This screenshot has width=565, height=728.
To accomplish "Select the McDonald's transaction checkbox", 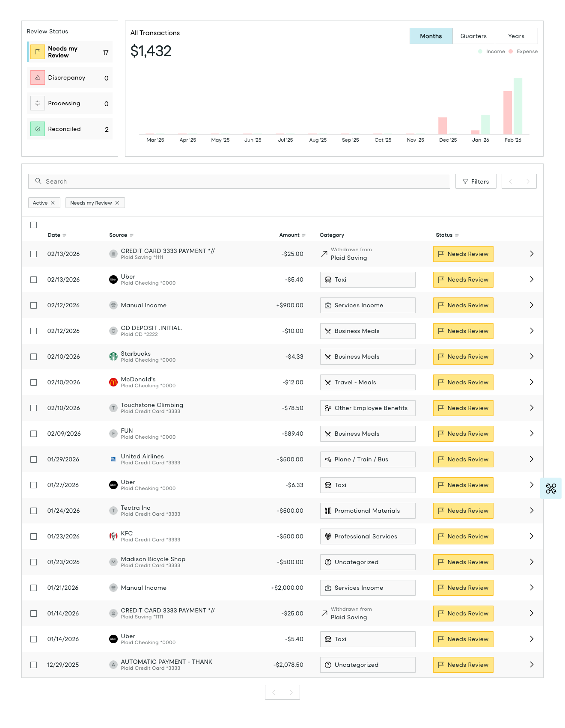I will pyautogui.click(x=34, y=382).
